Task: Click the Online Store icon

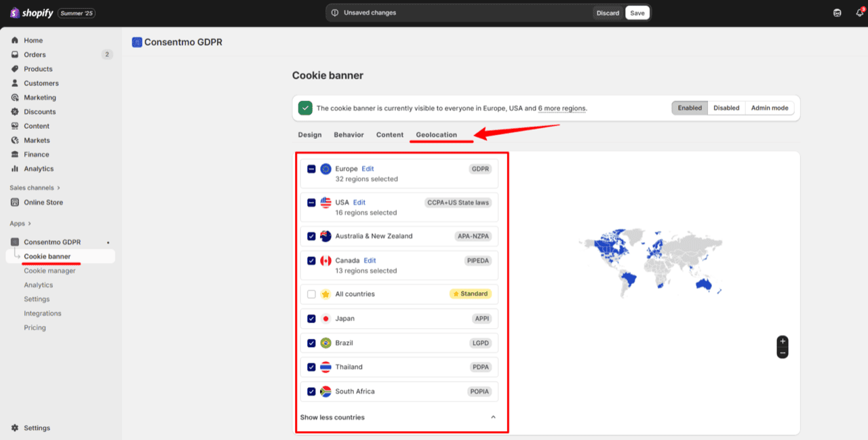Action: [15, 202]
